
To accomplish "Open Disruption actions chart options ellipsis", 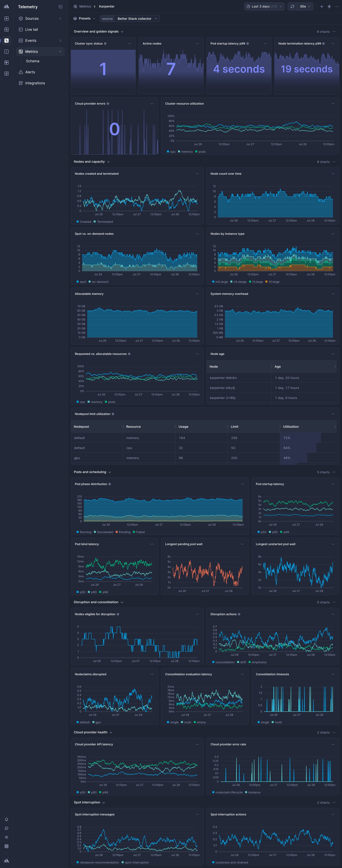I will coord(333,614).
